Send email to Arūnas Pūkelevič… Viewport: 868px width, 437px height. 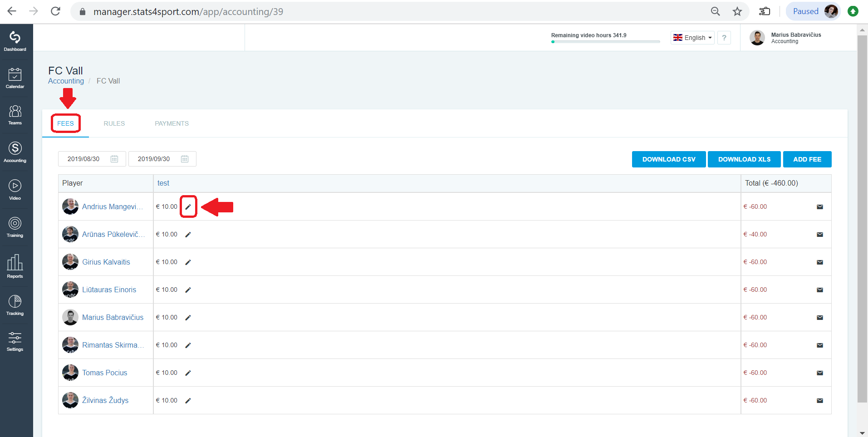820,235
